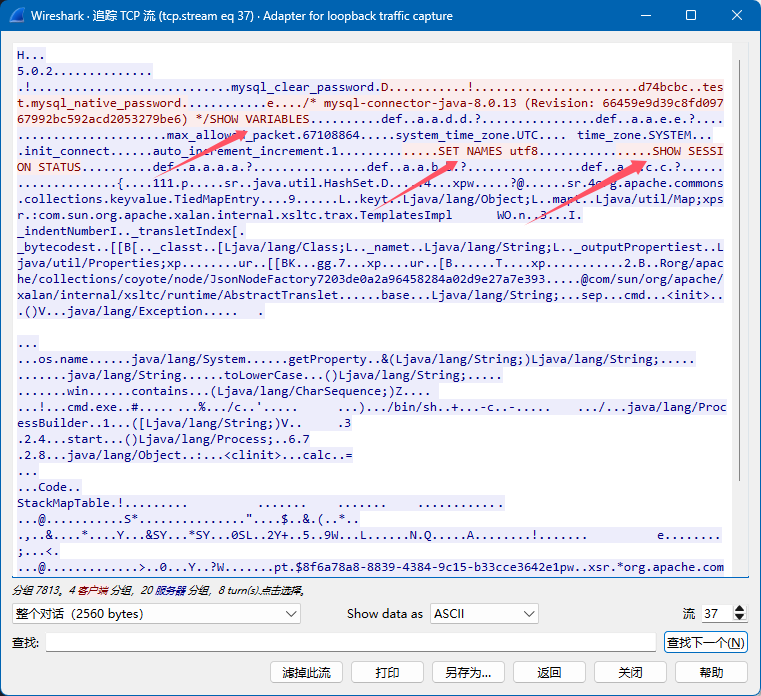Click the mysql_clear_password text

tap(303, 87)
